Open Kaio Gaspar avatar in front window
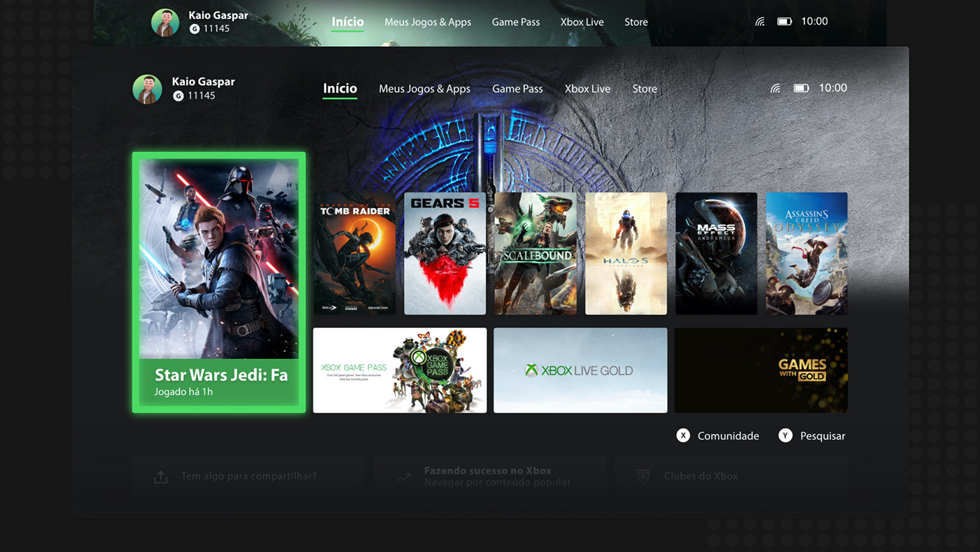Image resolution: width=980 pixels, height=552 pixels. (x=147, y=89)
